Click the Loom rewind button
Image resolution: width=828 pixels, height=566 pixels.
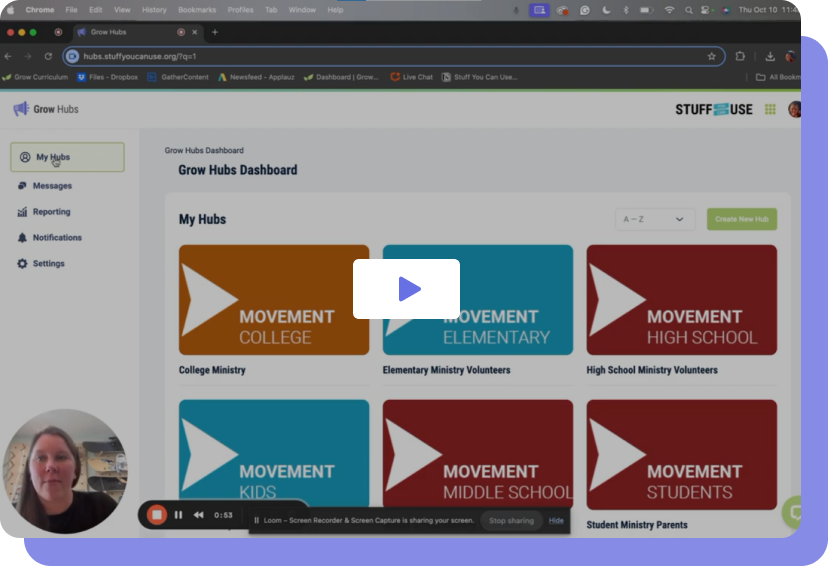click(199, 515)
